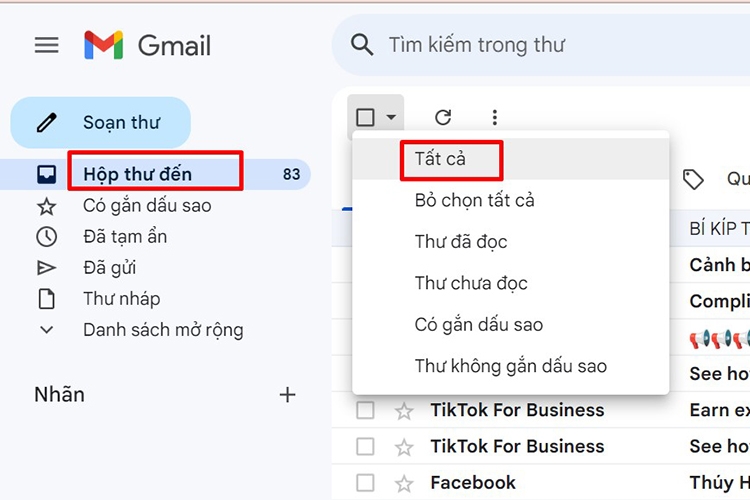Choose 'Thư không gắn dấu sao' in the menu
The width and height of the screenshot is (750, 500).
click(x=510, y=366)
